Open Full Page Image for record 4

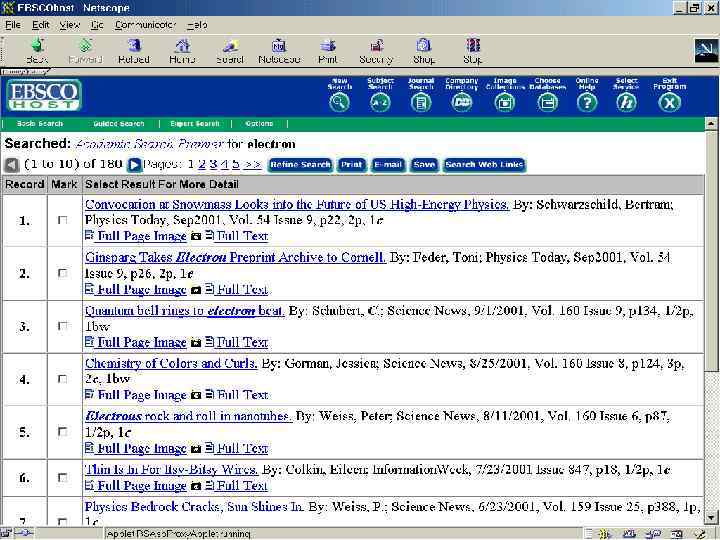tap(142, 395)
